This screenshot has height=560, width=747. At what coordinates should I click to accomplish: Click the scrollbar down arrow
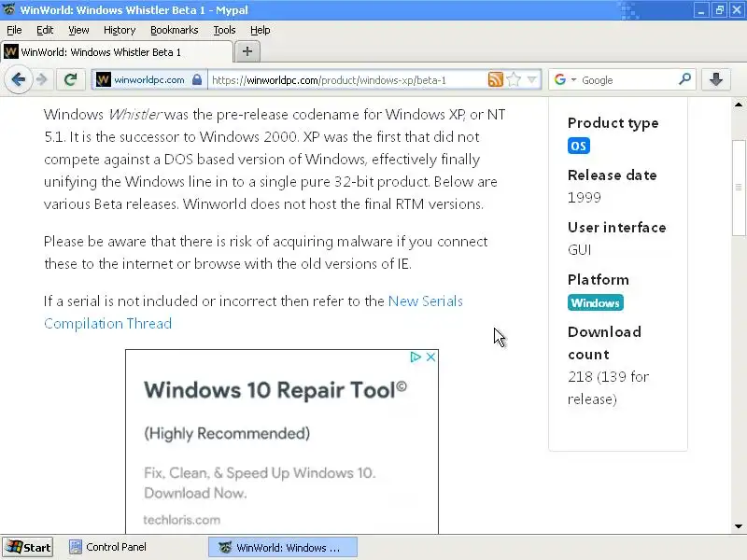pos(739,526)
